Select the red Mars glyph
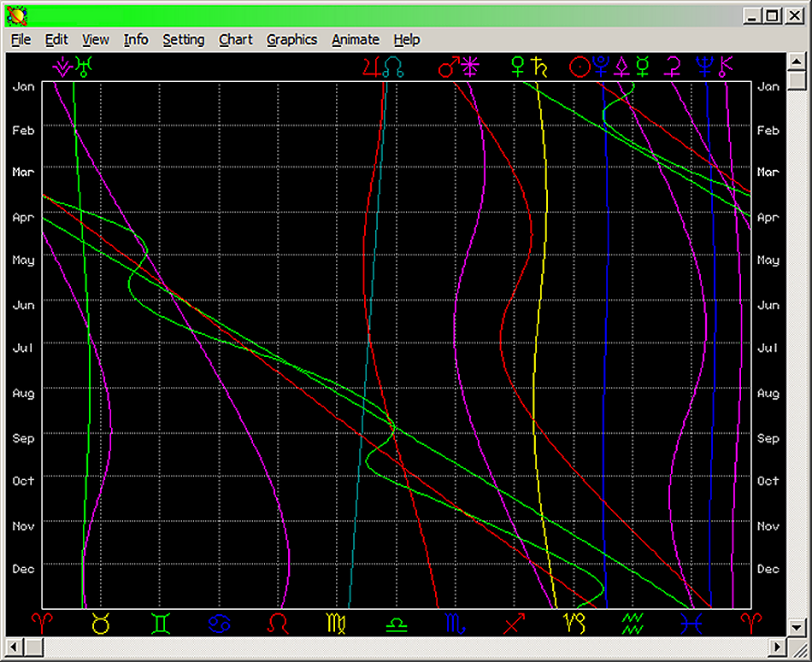 [x=448, y=67]
